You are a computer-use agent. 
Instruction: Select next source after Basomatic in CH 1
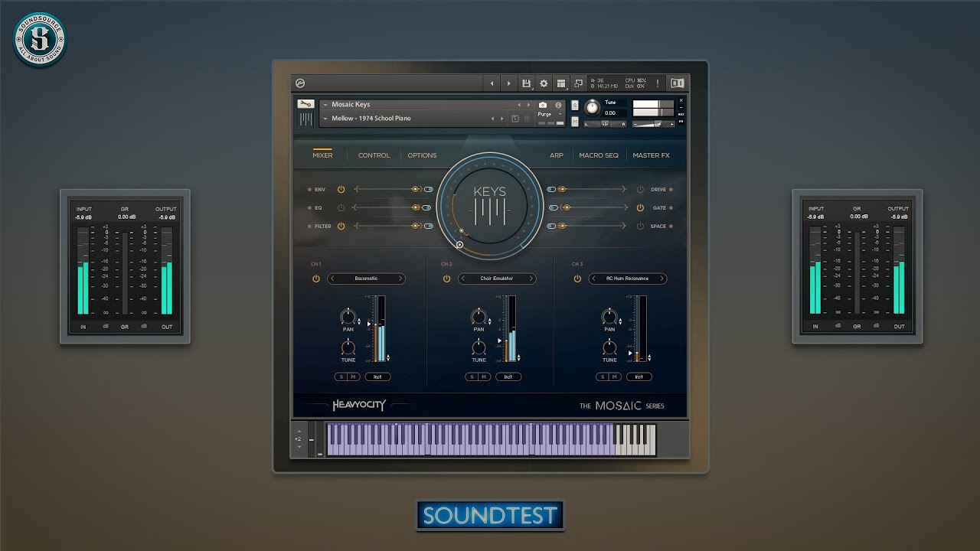click(400, 279)
